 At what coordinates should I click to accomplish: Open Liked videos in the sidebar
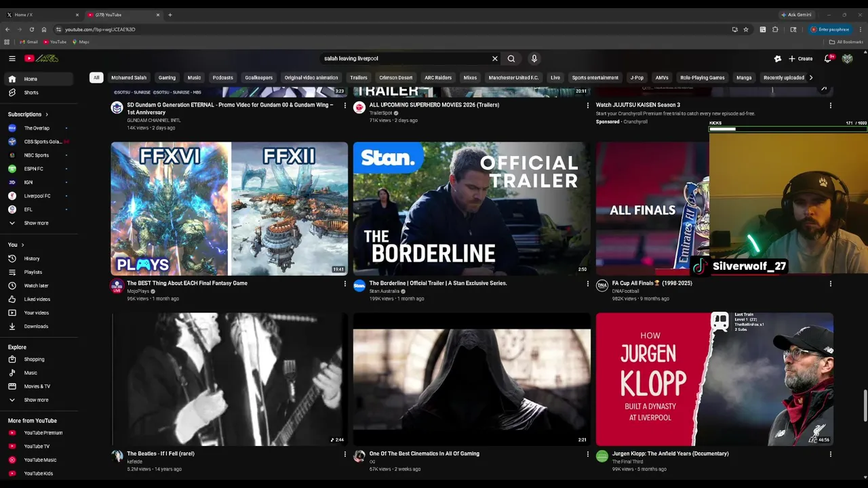pyautogui.click(x=39, y=299)
